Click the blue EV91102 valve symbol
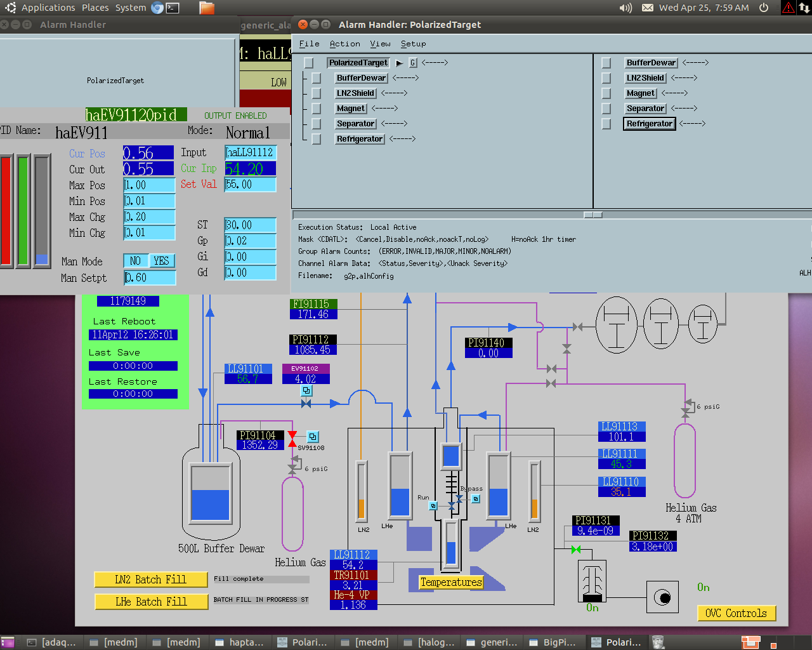The width and height of the screenshot is (812, 650). [x=306, y=403]
